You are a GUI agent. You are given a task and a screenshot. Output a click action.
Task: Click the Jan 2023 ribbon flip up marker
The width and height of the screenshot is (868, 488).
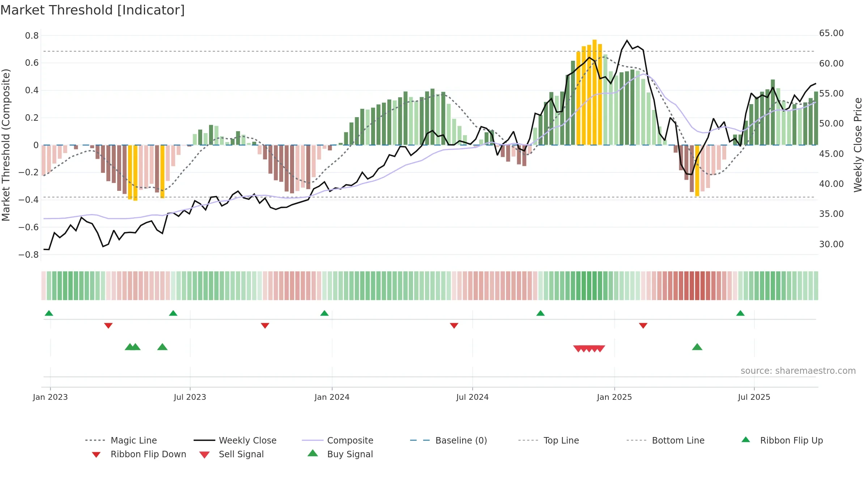(49, 313)
